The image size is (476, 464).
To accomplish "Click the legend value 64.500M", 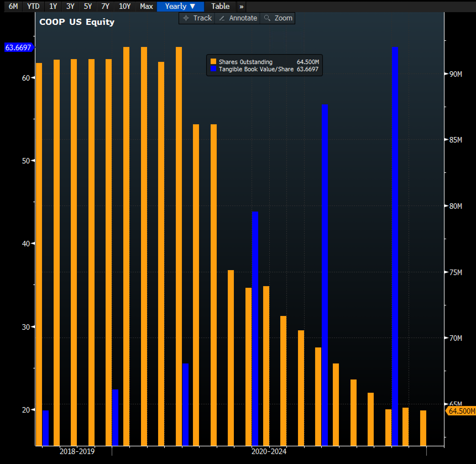I will 308,62.
